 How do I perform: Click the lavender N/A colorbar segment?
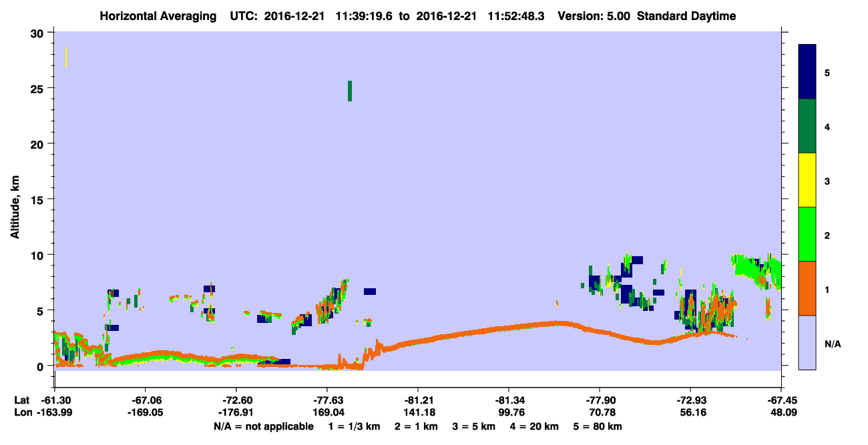(x=807, y=342)
